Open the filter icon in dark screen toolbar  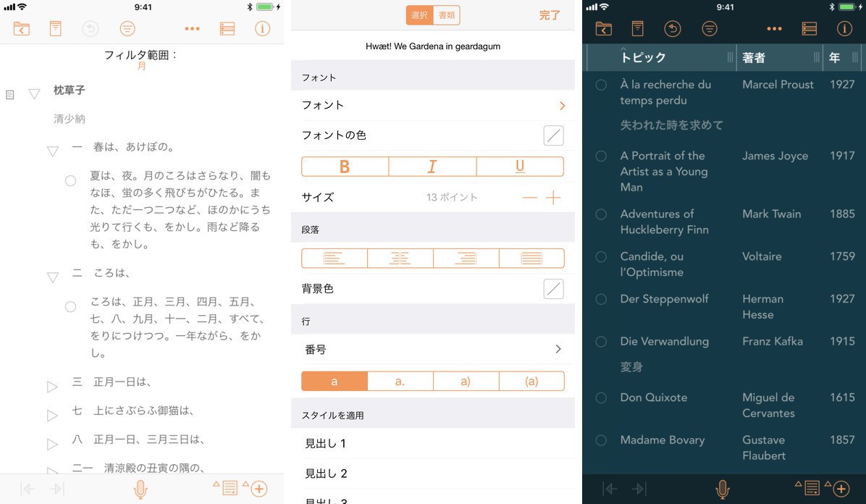[x=709, y=28]
